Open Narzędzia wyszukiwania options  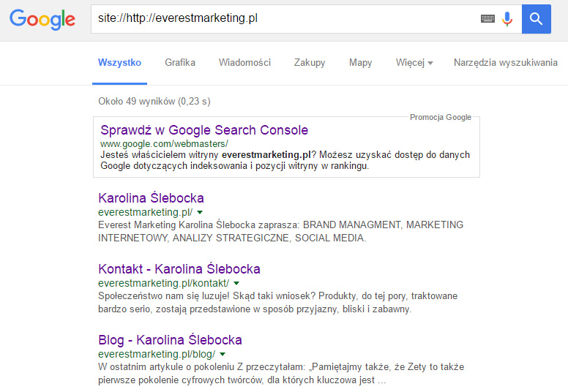tap(506, 63)
